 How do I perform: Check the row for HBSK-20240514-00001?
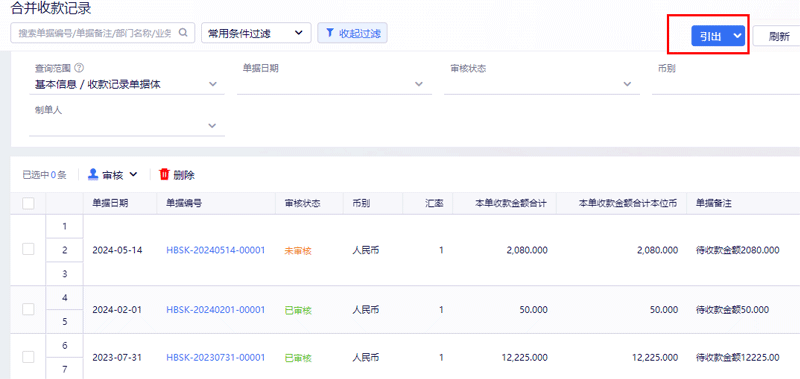pyautogui.click(x=29, y=249)
